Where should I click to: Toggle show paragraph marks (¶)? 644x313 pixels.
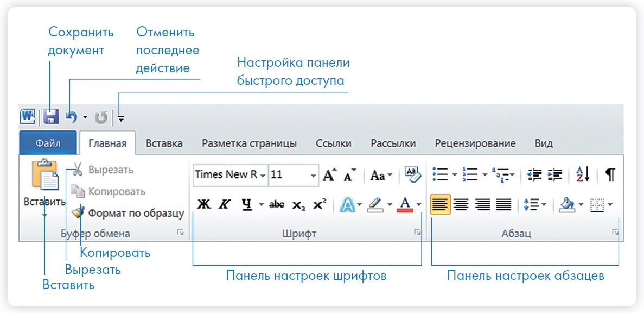pos(610,174)
